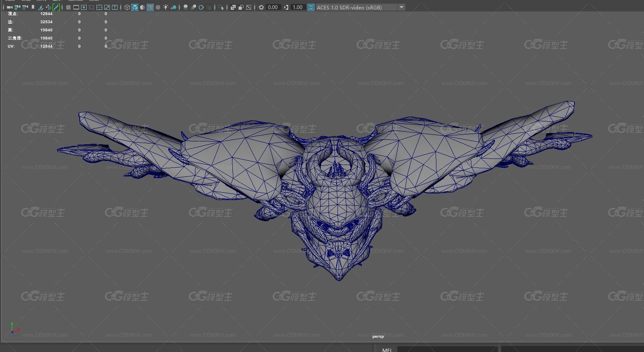The height and width of the screenshot is (352, 644).
Task: Click the Depth of Field icon
Action: coord(209,7)
